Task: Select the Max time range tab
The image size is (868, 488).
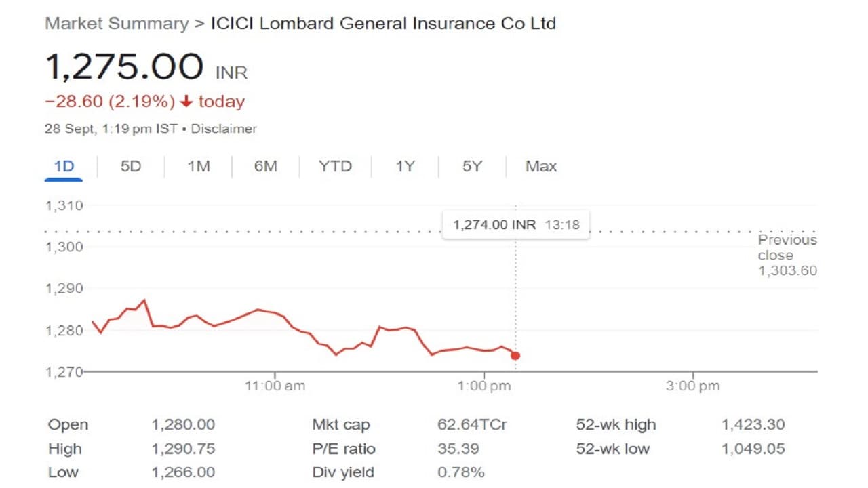Action: pyautogui.click(x=540, y=166)
